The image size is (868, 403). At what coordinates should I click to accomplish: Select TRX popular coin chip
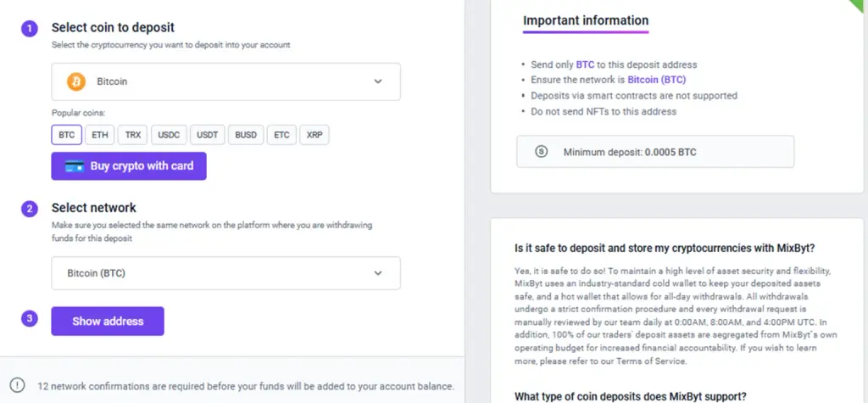tap(133, 135)
